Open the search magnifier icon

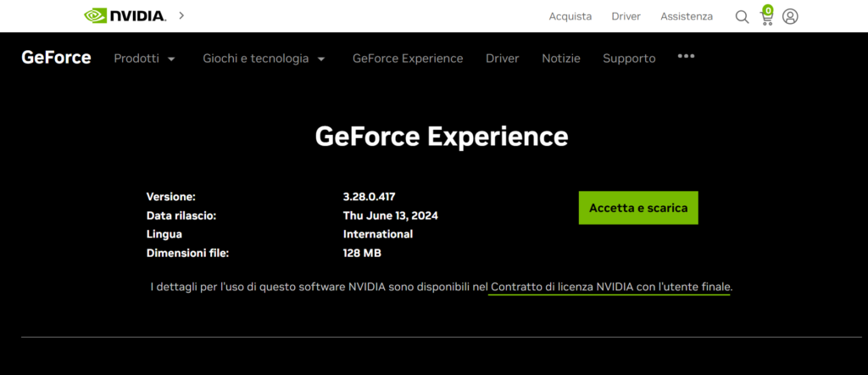(742, 17)
